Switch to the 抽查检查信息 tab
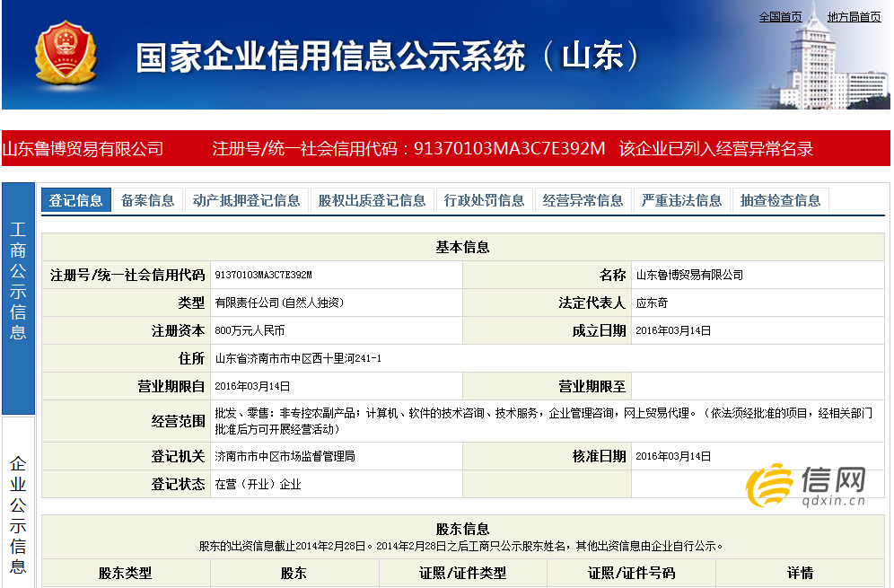This screenshot has width=894, height=588. click(x=780, y=200)
